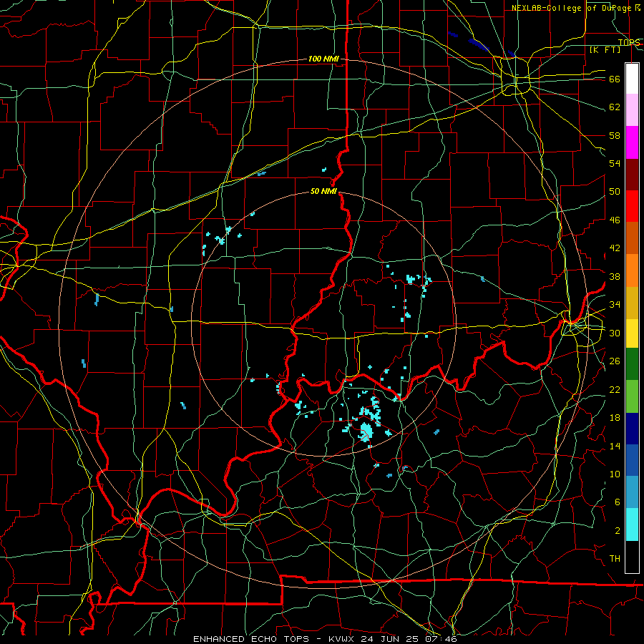Click the 62 value on the scale
This screenshot has height=644, width=644.
[615, 107]
